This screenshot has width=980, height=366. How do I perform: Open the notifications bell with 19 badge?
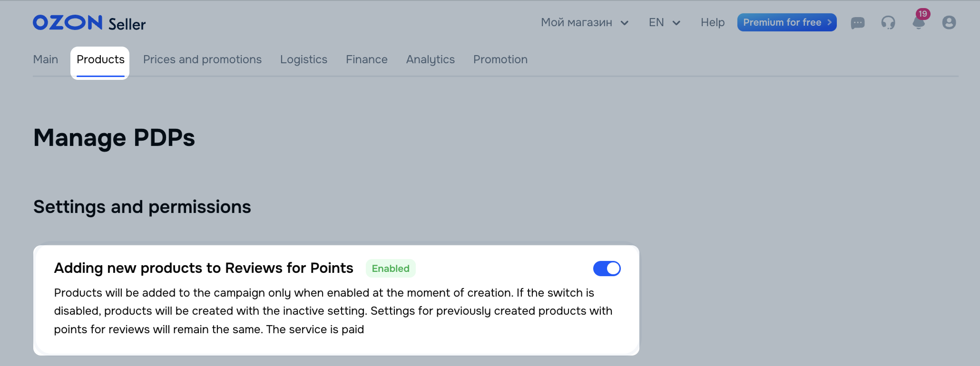(x=920, y=21)
